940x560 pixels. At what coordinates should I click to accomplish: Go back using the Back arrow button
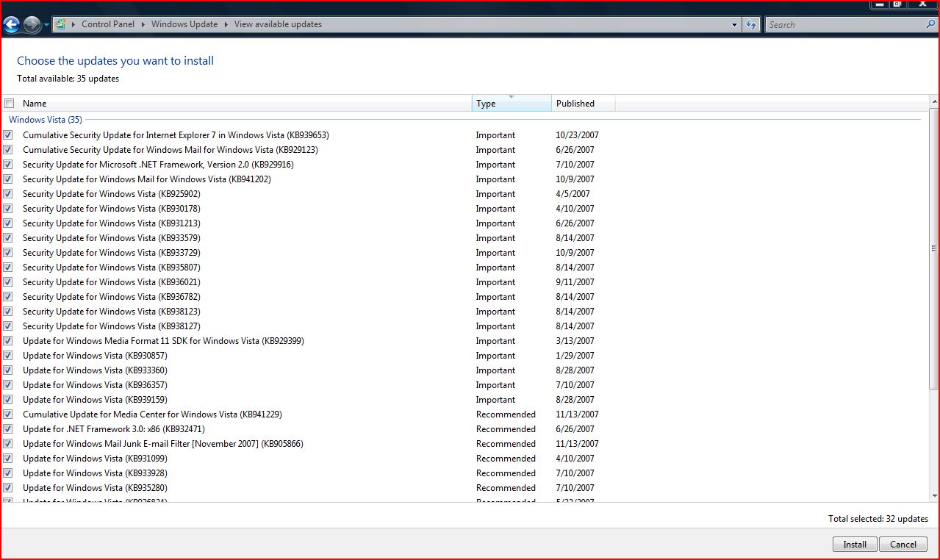tap(11, 25)
